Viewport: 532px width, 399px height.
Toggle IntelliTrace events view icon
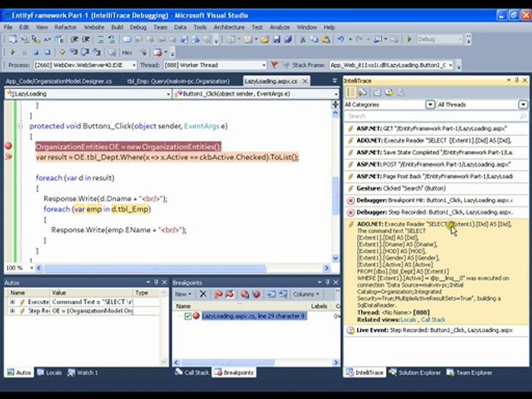[350, 93]
